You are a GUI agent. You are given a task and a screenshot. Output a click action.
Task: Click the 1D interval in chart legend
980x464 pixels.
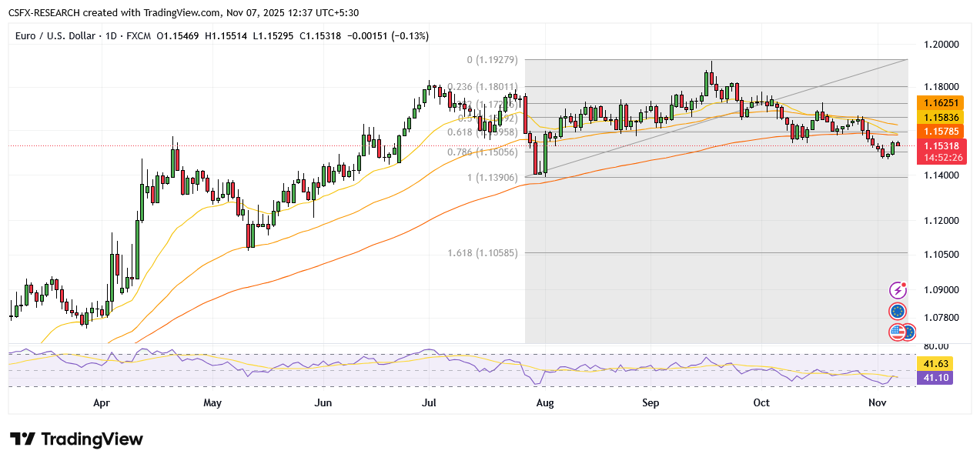110,36
